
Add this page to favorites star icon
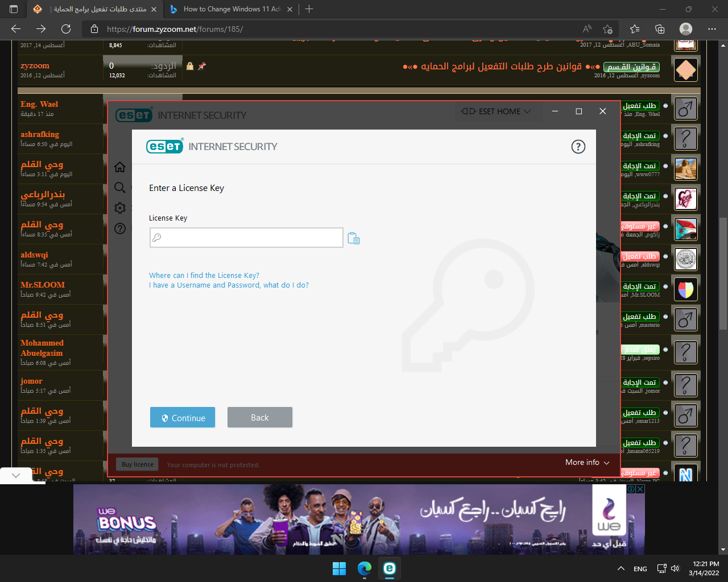(607, 29)
